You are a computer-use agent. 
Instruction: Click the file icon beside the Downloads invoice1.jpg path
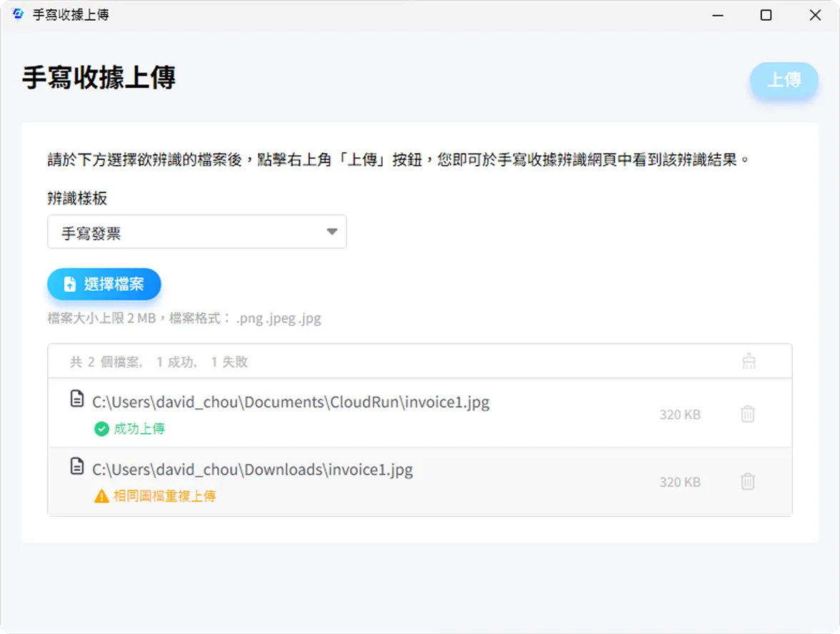pos(77,466)
